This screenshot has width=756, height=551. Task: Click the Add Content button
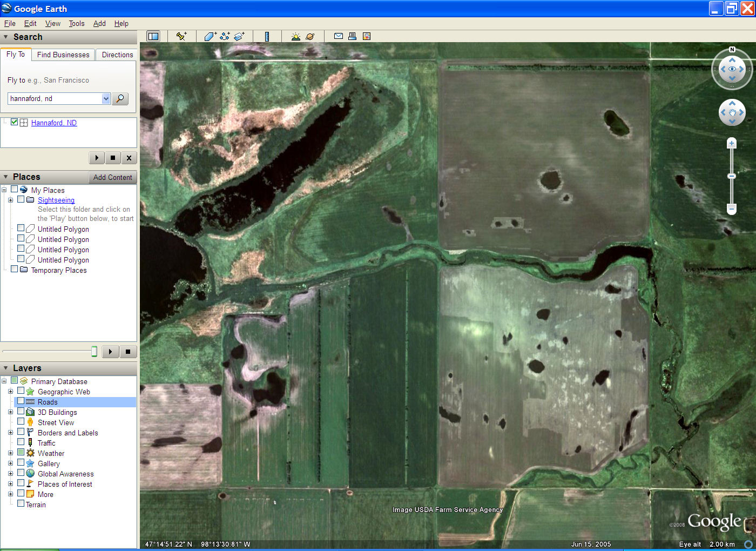tap(112, 177)
